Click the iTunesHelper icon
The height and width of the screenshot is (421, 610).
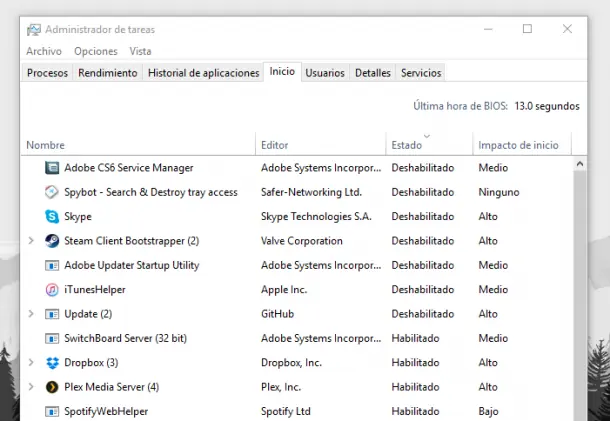pyautogui.click(x=52, y=289)
